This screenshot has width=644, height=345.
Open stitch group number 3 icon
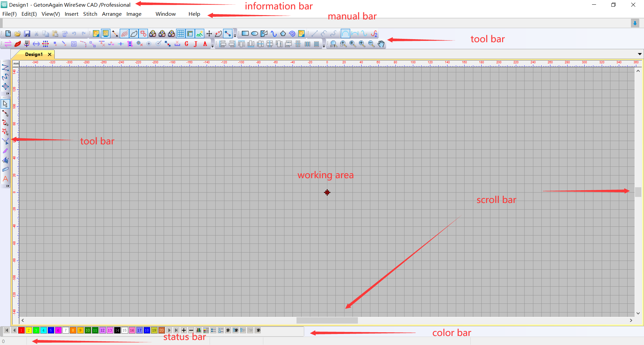tap(171, 33)
